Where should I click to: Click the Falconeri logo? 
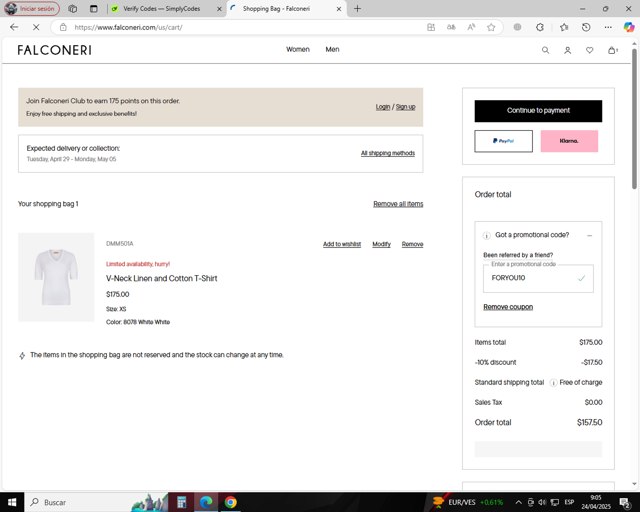54,50
